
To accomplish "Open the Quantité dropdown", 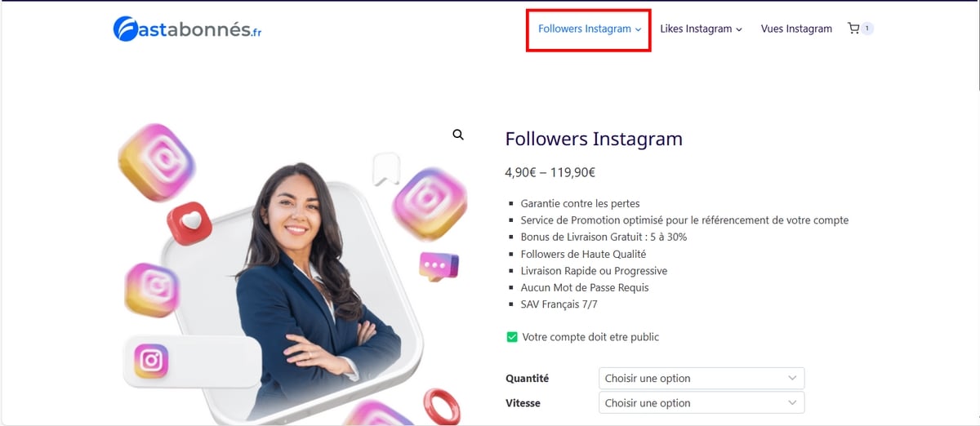I will point(702,379).
